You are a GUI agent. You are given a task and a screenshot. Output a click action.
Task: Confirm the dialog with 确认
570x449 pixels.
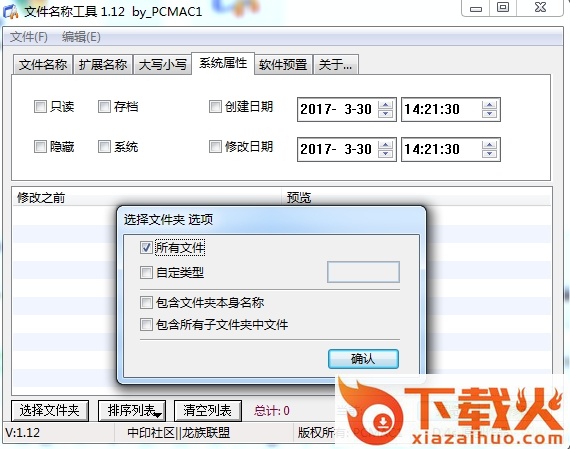364,359
